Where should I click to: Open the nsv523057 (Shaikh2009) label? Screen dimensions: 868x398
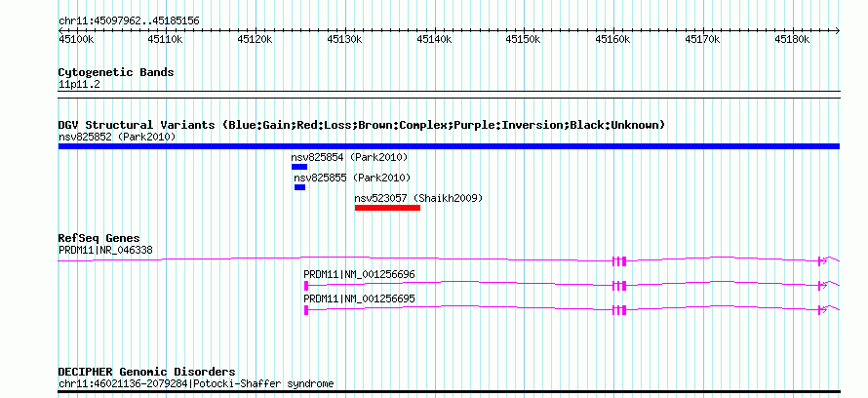coord(418,198)
